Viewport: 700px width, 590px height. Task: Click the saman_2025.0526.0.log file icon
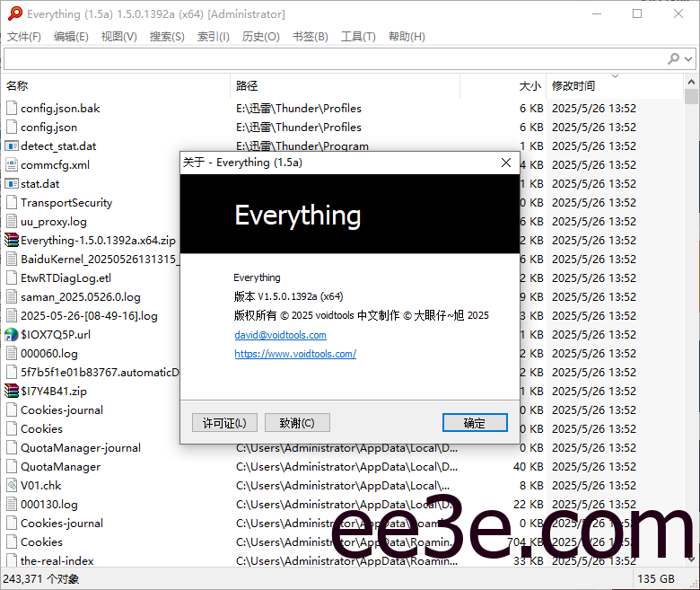[x=12, y=297]
